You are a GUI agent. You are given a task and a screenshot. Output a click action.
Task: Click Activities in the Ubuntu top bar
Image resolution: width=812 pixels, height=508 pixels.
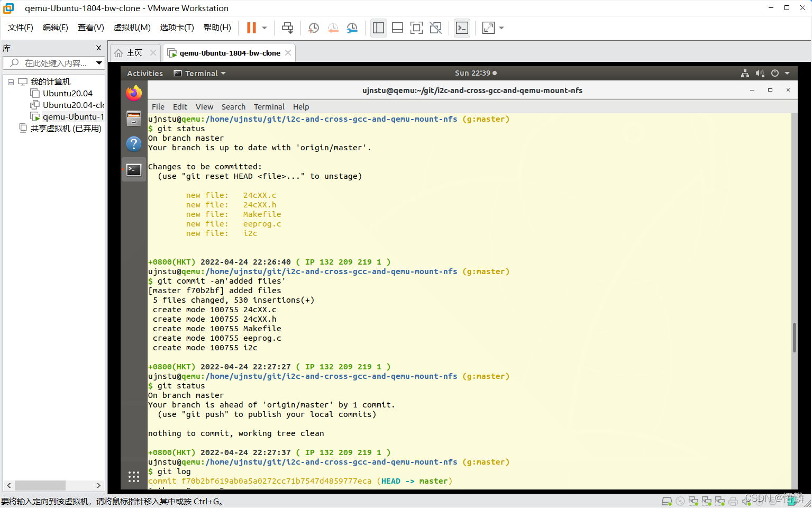pos(145,73)
